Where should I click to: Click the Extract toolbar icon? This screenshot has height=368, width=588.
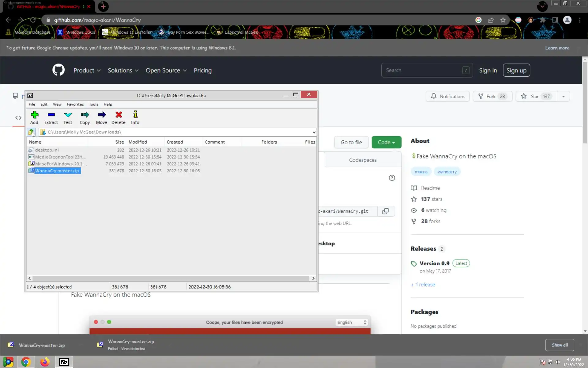[51, 115]
